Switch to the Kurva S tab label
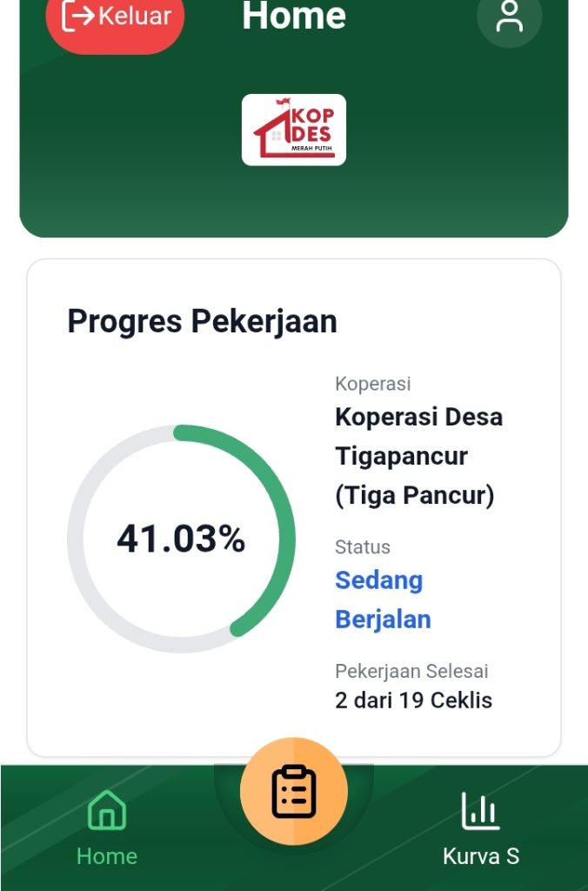The image size is (588, 891). pyautogui.click(x=481, y=856)
